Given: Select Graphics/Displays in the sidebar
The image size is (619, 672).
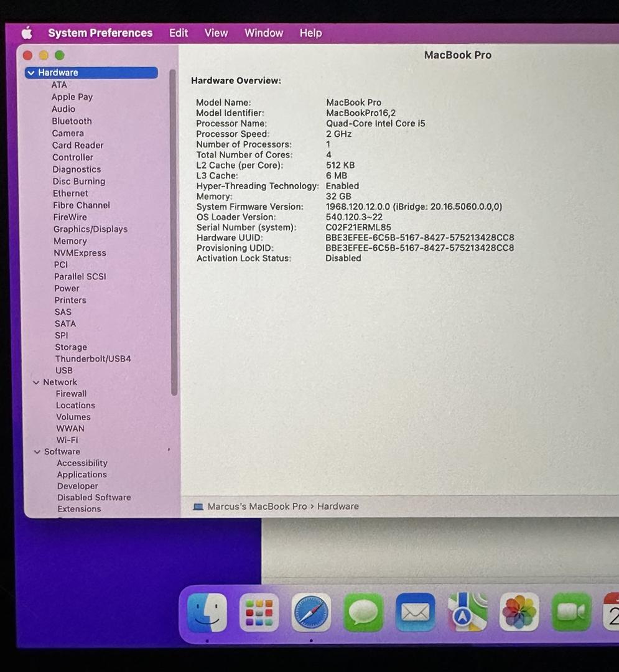Looking at the screenshot, I should (90, 229).
